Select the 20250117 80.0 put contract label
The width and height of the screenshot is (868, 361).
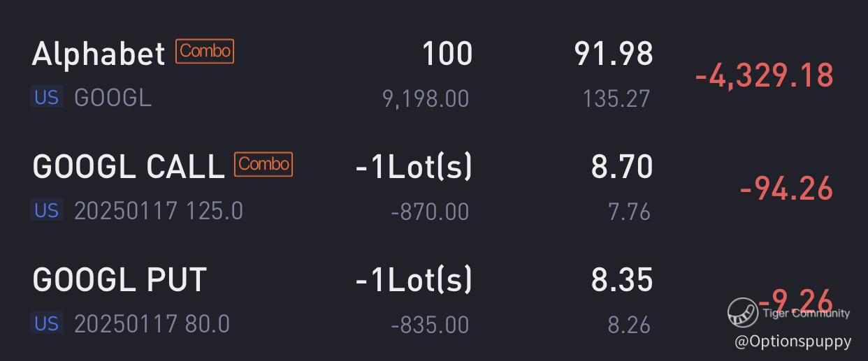click(x=152, y=324)
